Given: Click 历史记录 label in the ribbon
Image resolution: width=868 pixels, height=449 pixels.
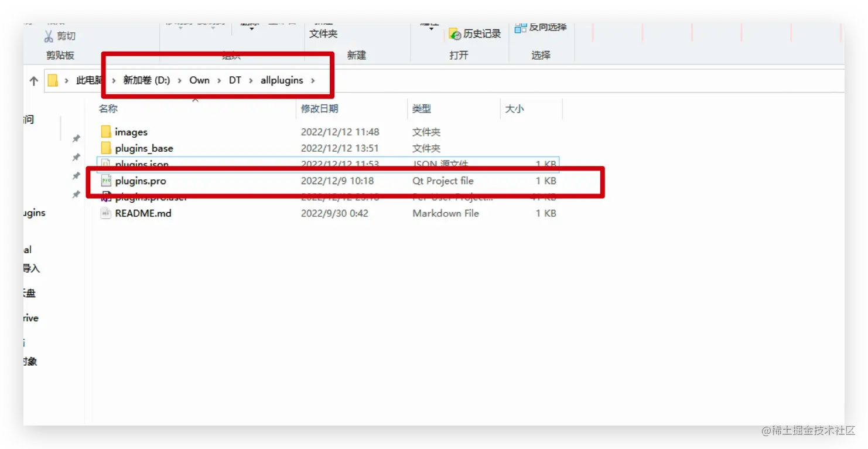Looking at the screenshot, I should 482,34.
